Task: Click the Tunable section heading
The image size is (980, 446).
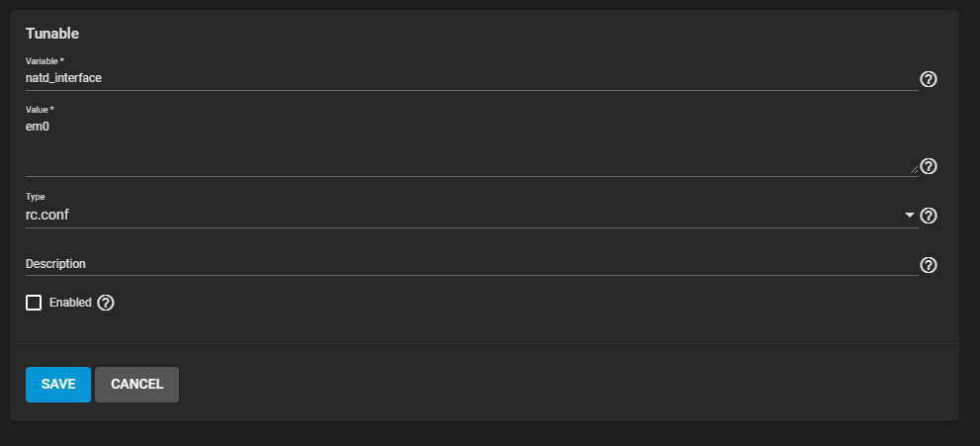Action: [52, 34]
